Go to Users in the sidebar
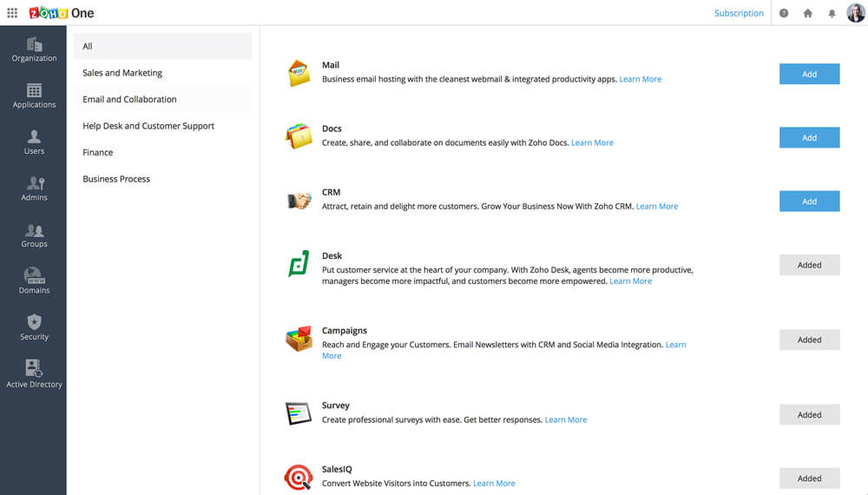Screen dimensions: 868x495 tap(34, 142)
